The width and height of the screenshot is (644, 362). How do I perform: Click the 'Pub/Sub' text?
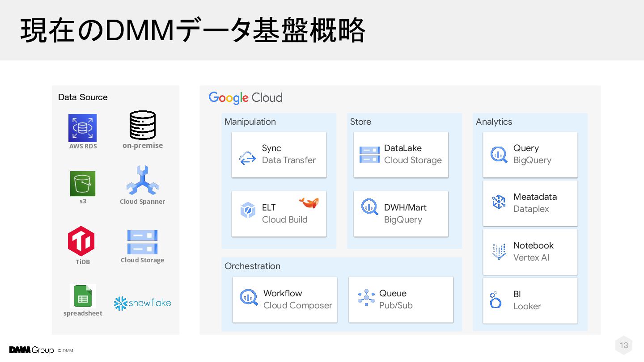[396, 305]
